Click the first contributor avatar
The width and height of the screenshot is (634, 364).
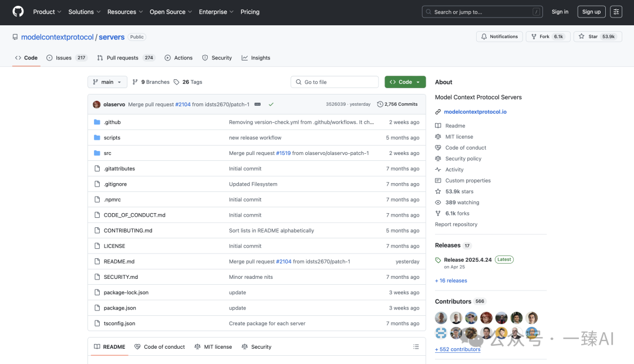(x=441, y=318)
